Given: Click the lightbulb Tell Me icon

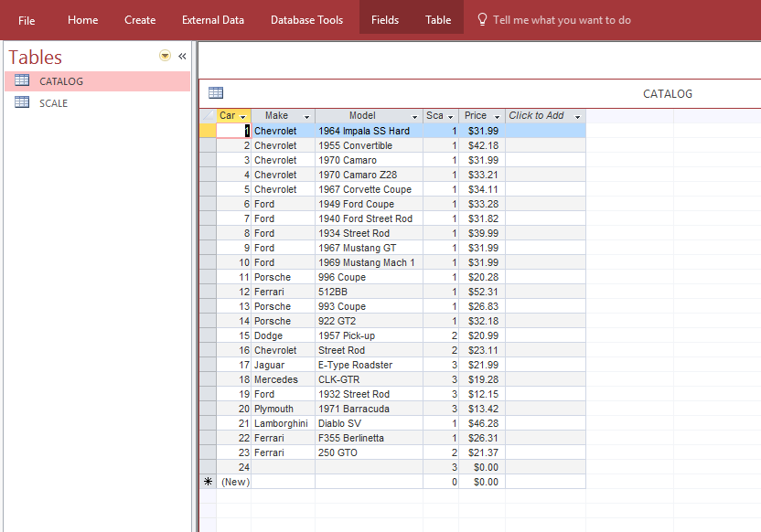Looking at the screenshot, I should click(x=482, y=19).
